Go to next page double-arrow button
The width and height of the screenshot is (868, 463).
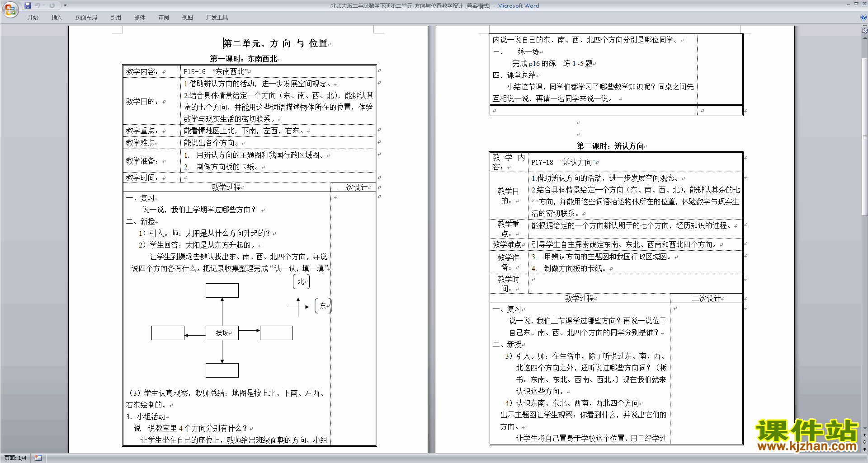pyautogui.click(x=865, y=449)
